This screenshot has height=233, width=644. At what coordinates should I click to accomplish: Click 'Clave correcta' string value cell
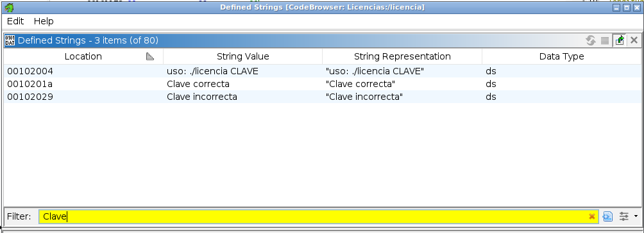pyautogui.click(x=242, y=84)
